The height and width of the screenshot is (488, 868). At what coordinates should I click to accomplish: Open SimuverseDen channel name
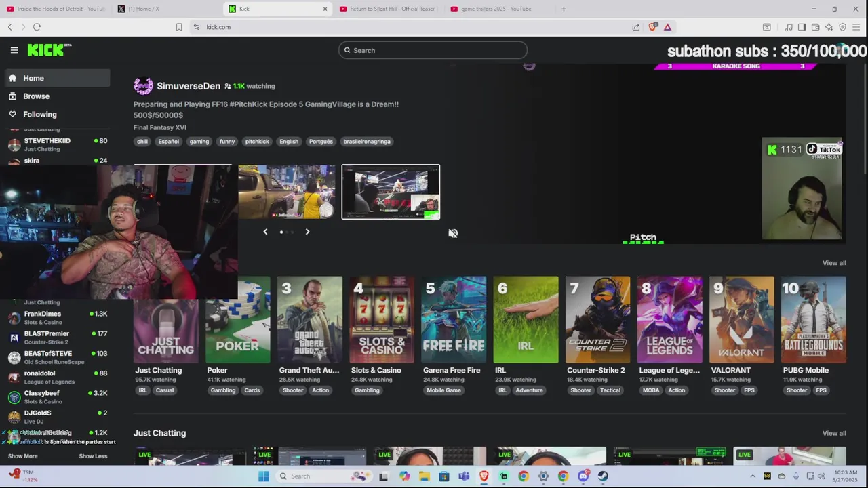(x=189, y=86)
